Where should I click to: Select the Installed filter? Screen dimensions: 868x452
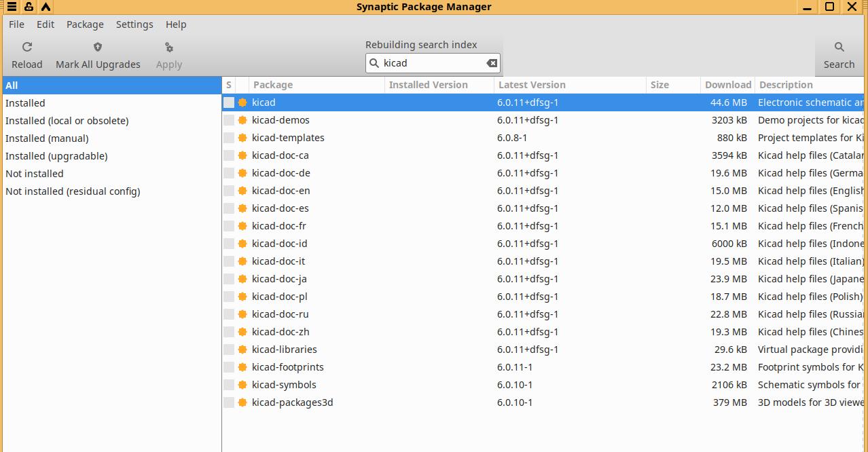112,103
